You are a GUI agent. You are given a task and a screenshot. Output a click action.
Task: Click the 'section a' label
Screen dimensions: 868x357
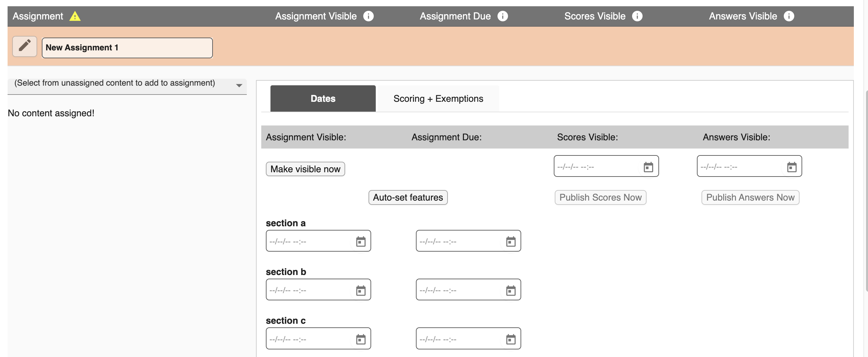(x=285, y=223)
